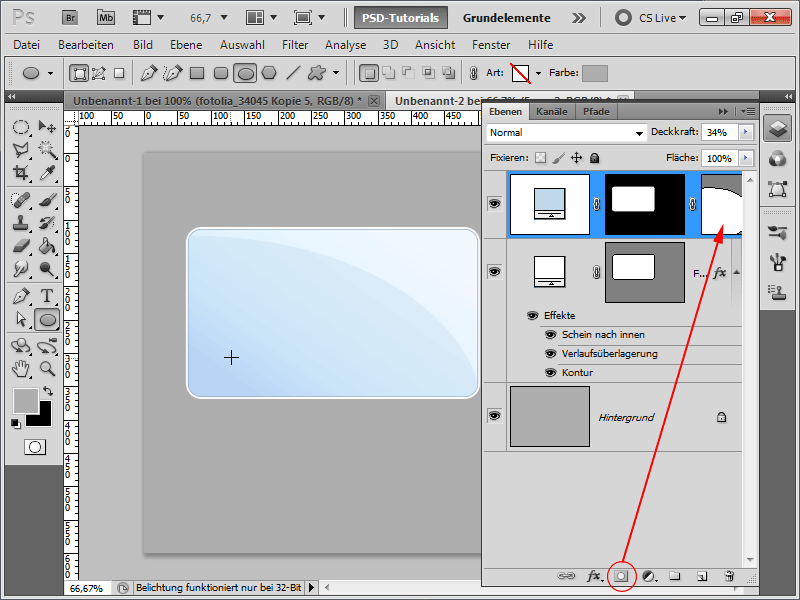Toggle Quick Mask mode button

[35, 447]
